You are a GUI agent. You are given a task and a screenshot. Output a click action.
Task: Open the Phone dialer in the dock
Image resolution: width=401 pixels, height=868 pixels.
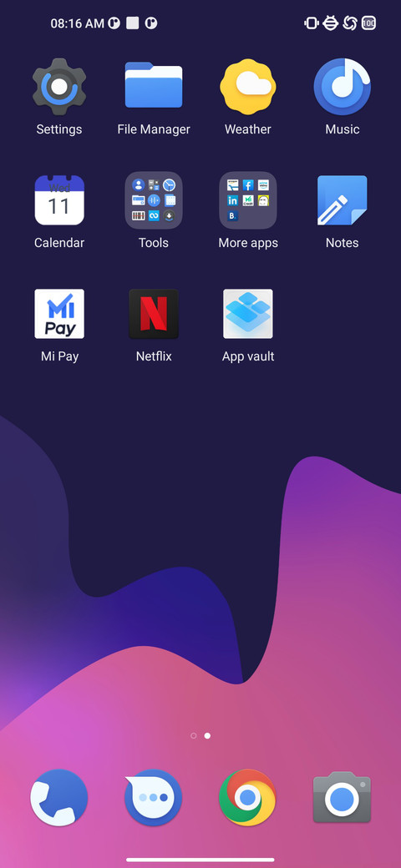coord(59,798)
